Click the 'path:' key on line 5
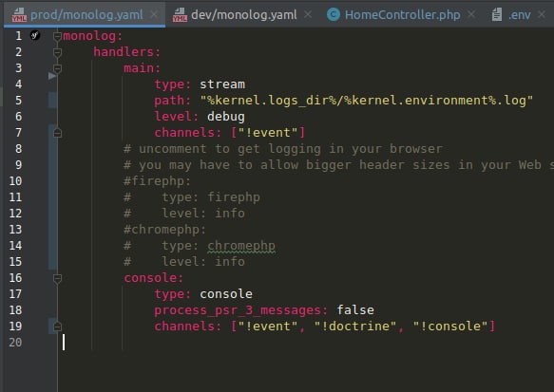Image resolution: width=554 pixels, height=392 pixels. click(x=172, y=101)
